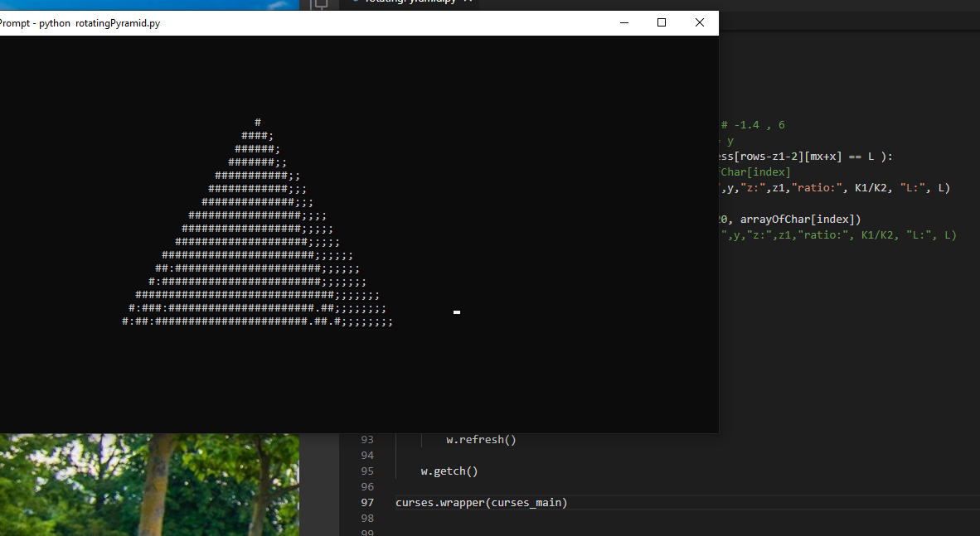Place the caret on curses.wrapper(curses_main)
This screenshot has height=536, width=980.
pos(481,502)
